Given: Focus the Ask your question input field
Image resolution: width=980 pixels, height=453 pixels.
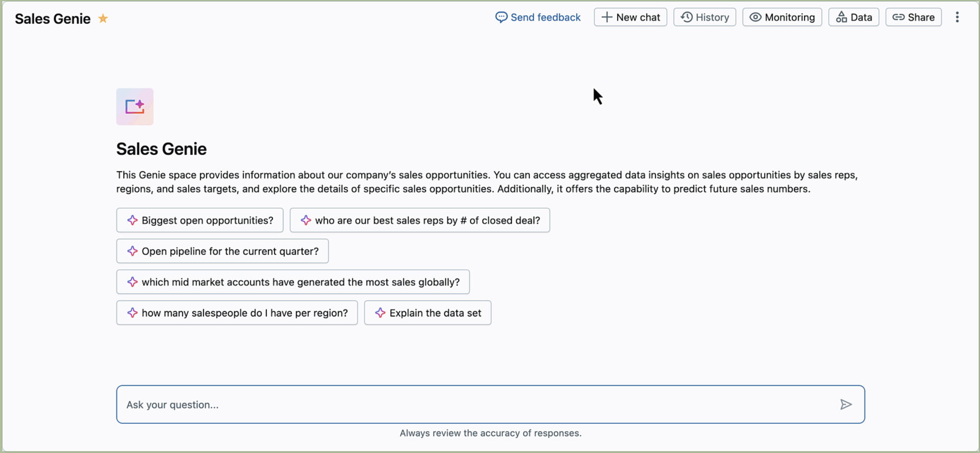Looking at the screenshot, I should [475, 405].
